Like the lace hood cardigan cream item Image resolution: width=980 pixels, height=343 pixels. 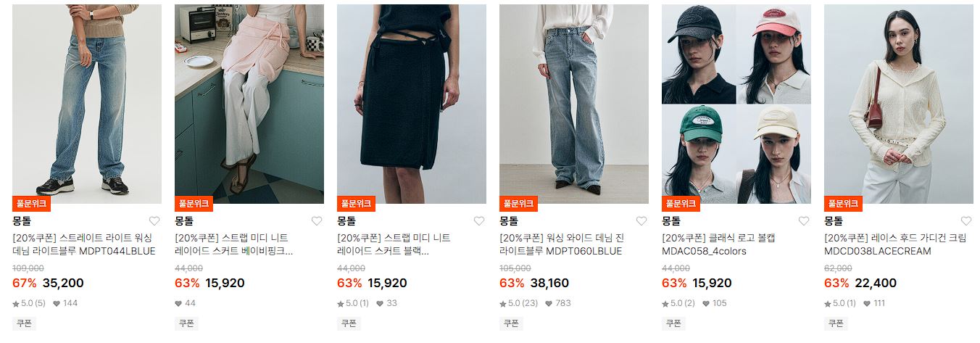966,221
